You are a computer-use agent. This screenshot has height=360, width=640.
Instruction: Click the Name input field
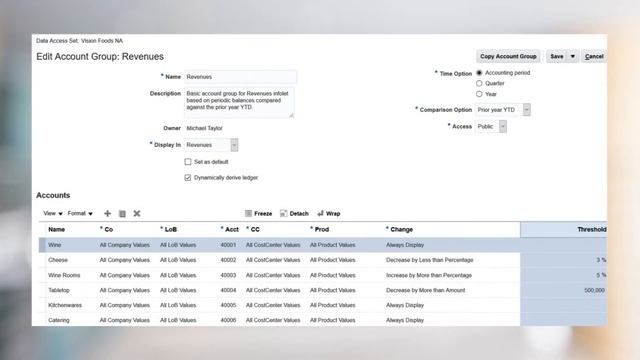pos(240,77)
